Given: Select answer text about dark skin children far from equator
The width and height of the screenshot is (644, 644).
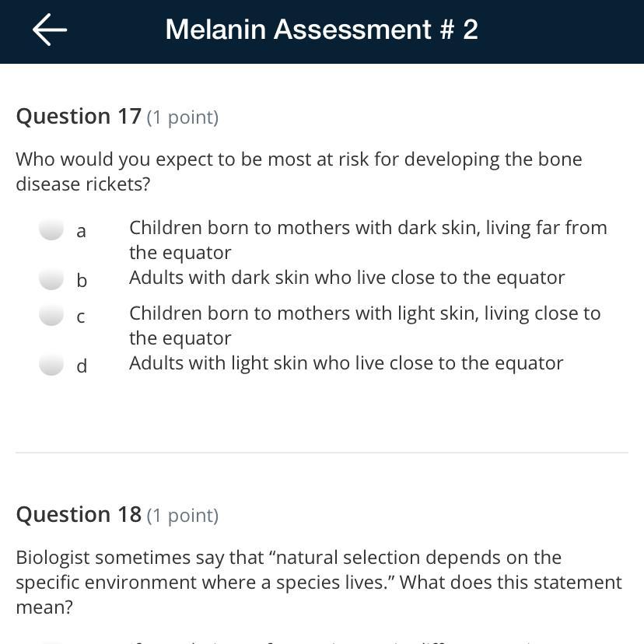Looking at the screenshot, I should click(x=367, y=240).
